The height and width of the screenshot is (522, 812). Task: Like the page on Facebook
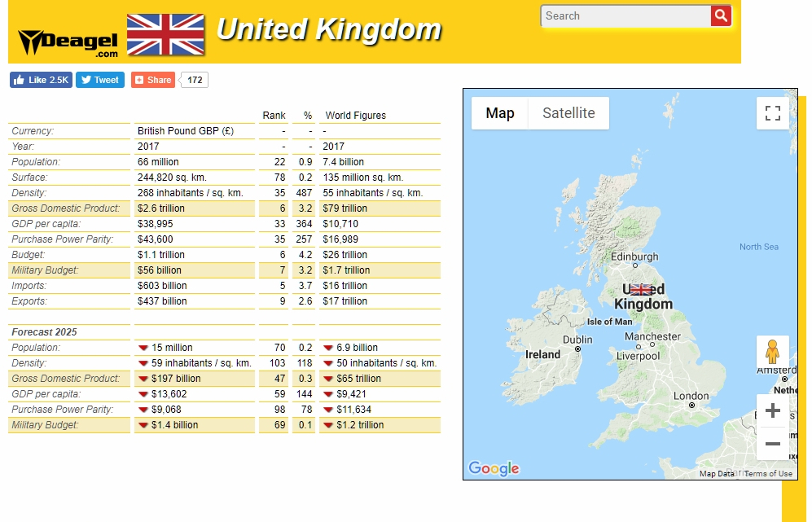point(41,80)
